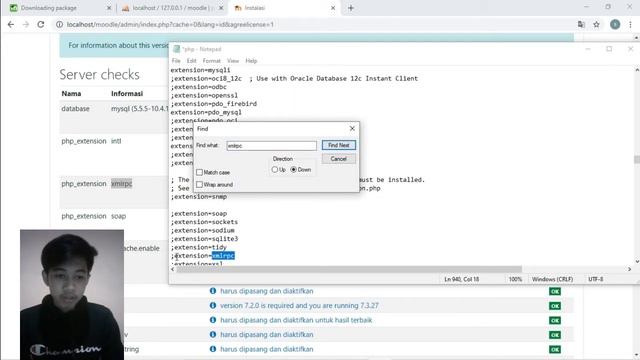Click the 100% zoom status entry
The height and width of the screenshot is (360, 640).
pos(515,279)
